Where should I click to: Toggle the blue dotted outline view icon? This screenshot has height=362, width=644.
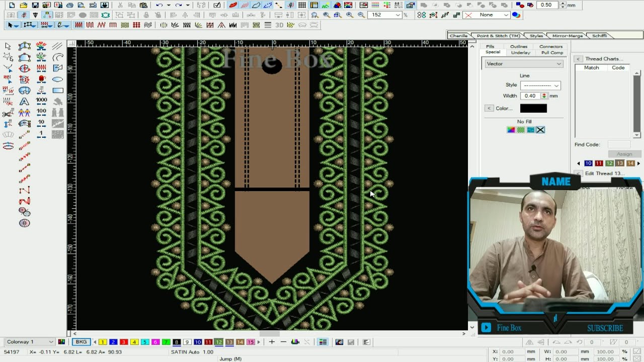click(268, 5)
